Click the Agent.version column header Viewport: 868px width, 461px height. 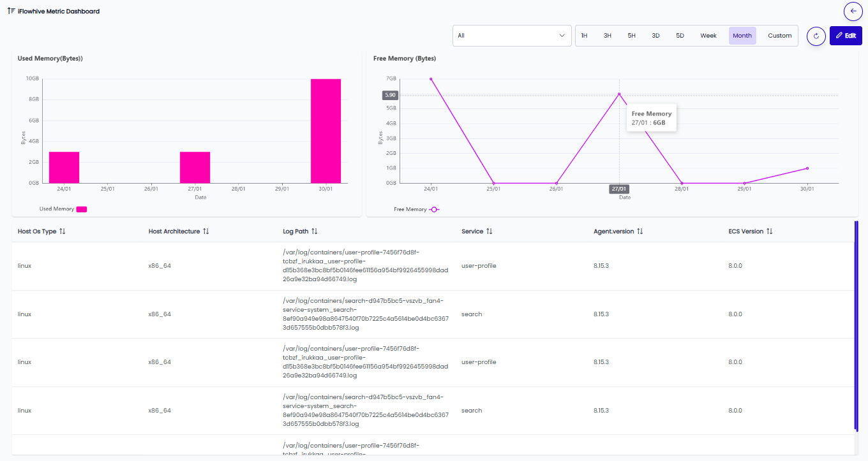(614, 231)
